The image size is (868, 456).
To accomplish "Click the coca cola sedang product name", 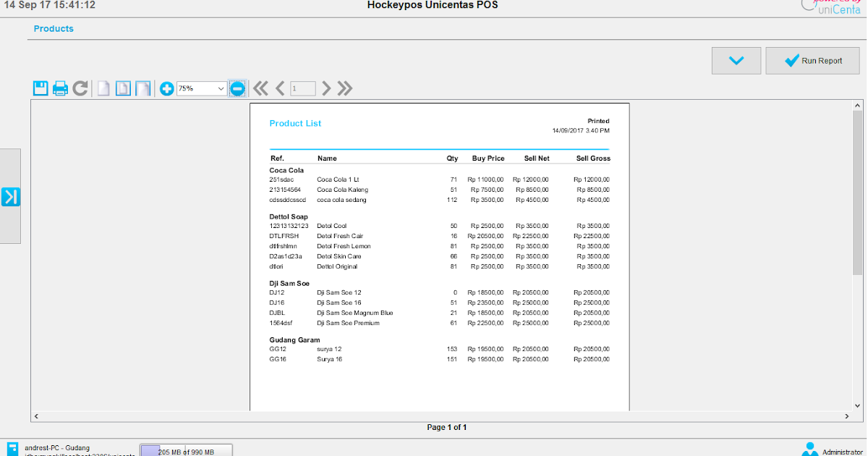I will [341, 200].
